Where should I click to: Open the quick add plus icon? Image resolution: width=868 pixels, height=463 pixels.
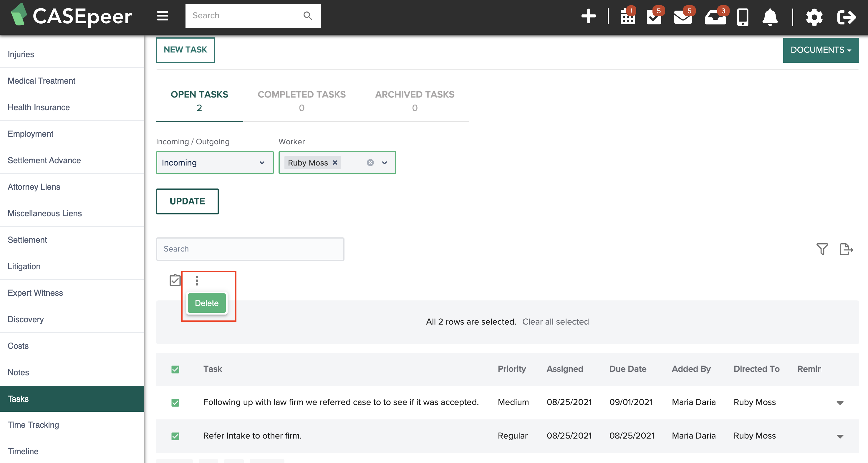point(589,16)
